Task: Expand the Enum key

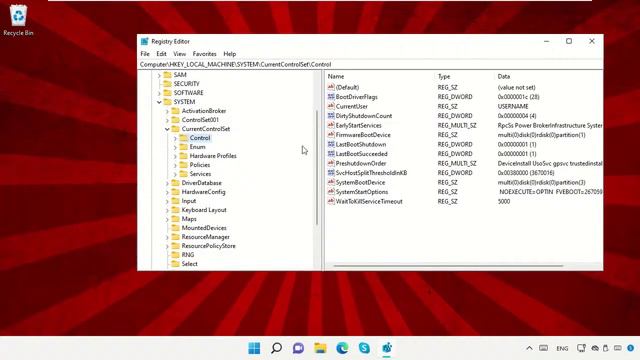Action: (176, 147)
